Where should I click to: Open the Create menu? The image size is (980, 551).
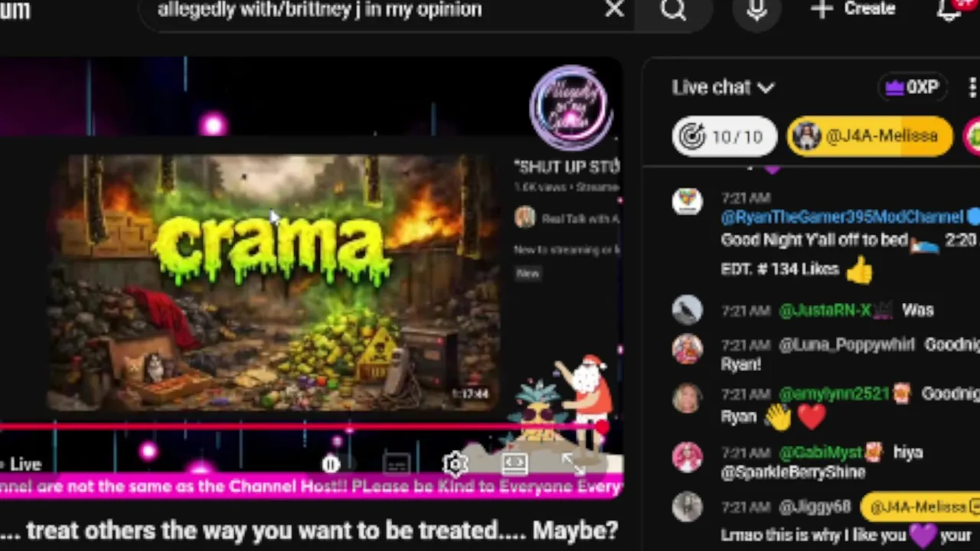click(x=853, y=9)
